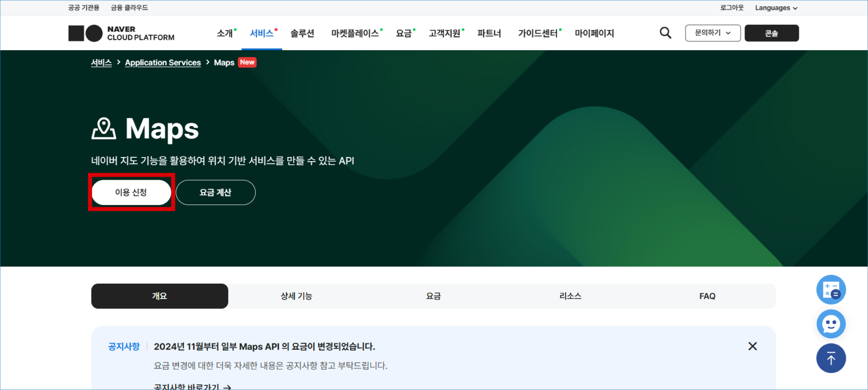
Task: Go to 공지사항 바로가기 link
Action: click(192, 386)
